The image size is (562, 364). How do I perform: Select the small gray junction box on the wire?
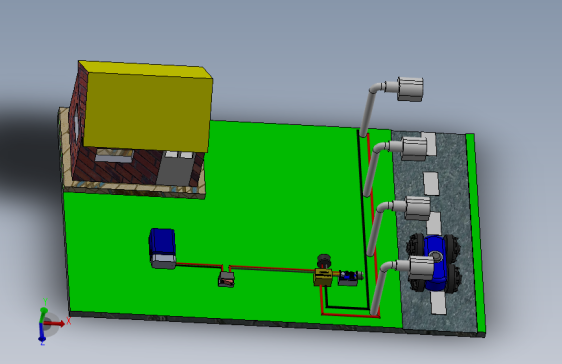click(x=227, y=279)
